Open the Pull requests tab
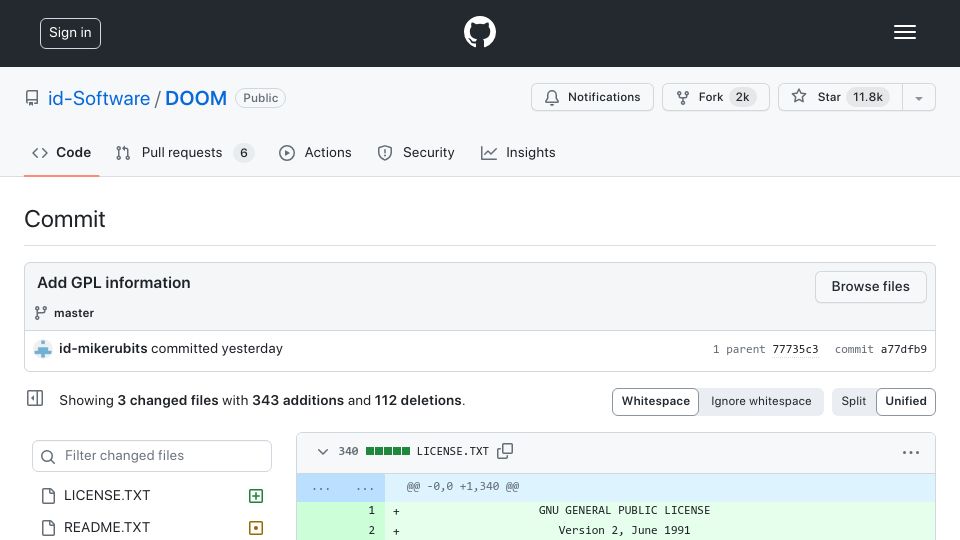The height and width of the screenshot is (540, 960). pyautogui.click(x=184, y=153)
